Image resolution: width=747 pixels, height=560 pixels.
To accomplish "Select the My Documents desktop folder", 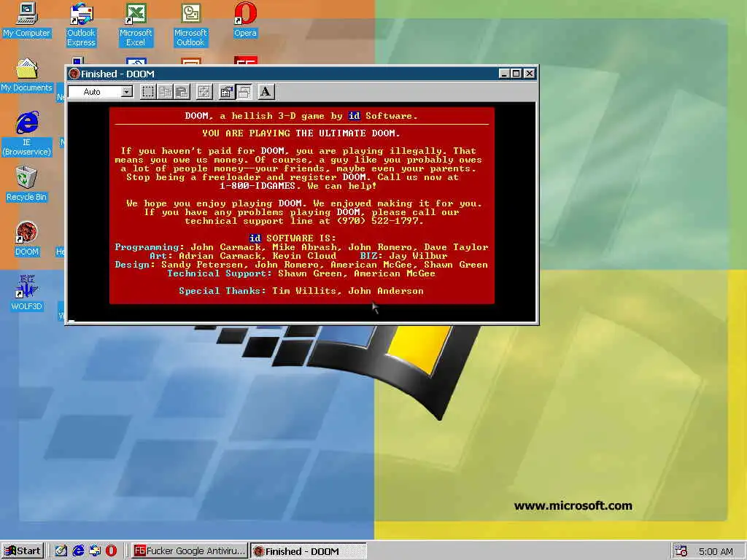I will point(26,75).
